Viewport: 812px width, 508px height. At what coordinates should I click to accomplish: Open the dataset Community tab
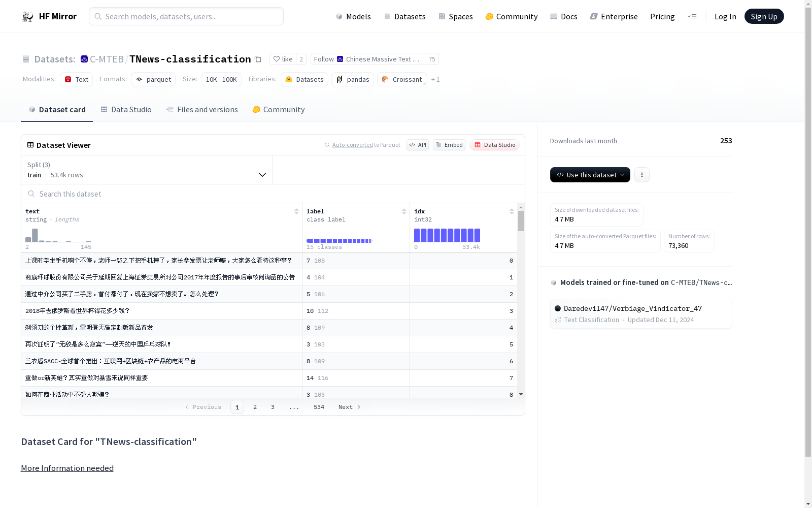279,109
